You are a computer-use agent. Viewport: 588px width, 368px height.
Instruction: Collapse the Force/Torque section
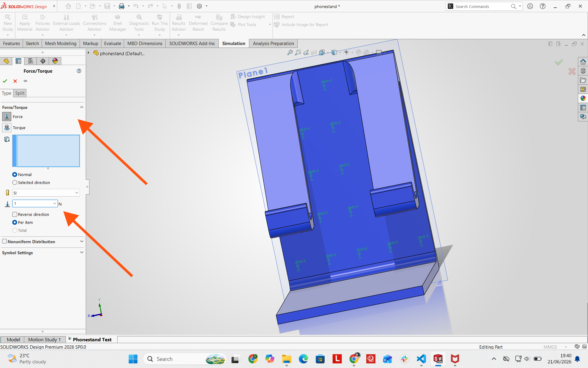tap(82, 107)
